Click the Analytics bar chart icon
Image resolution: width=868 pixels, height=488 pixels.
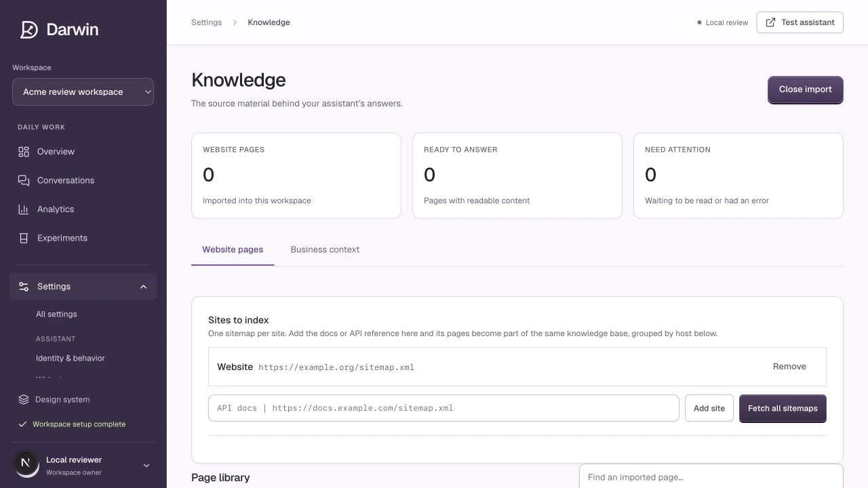(x=24, y=209)
